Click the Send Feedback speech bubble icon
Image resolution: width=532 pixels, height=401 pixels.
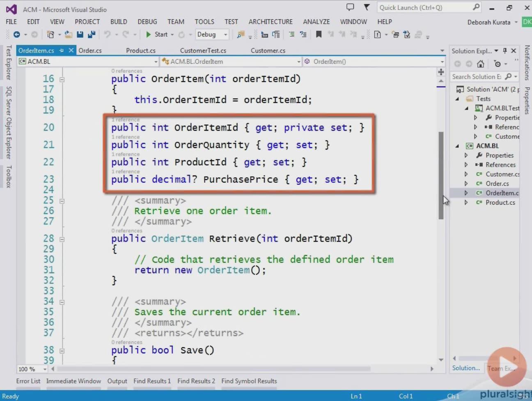(350, 7)
